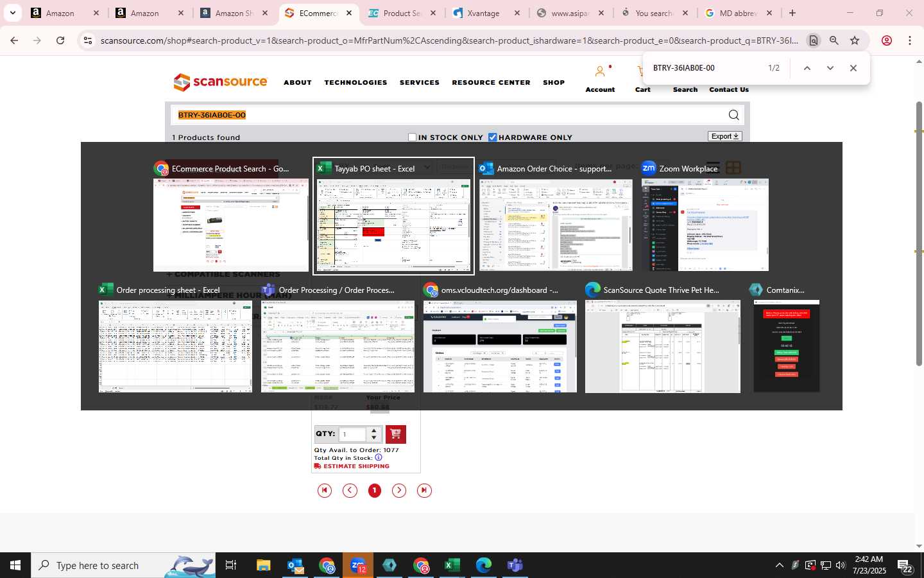Image resolution: width=924 pixels, height=578 pixels.
Task: Click the find-in-page text field
Action: [706, 68]
